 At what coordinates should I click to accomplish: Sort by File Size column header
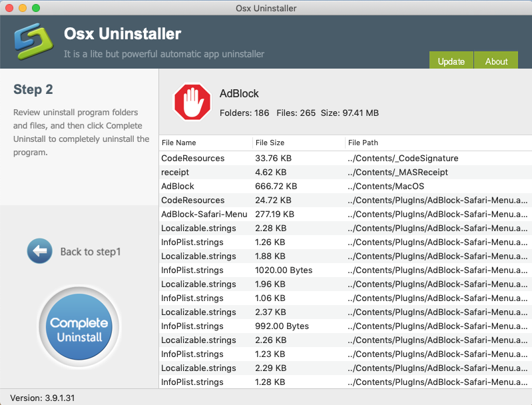[270, 143]
